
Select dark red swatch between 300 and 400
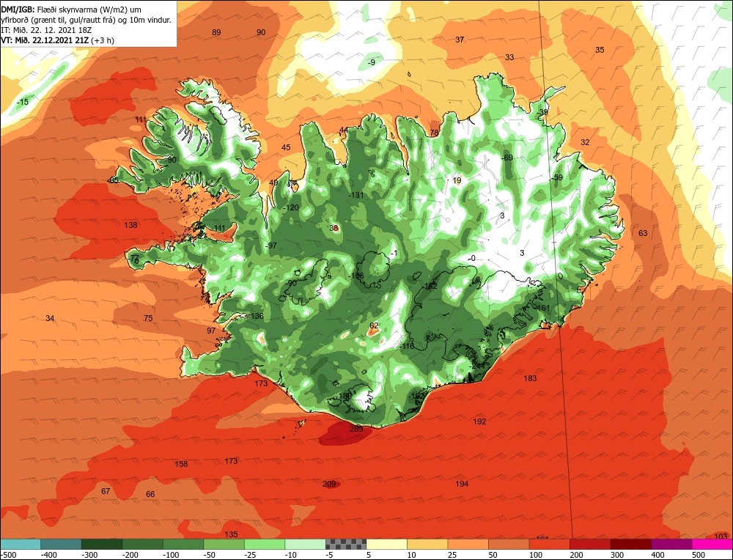[630, 544]
